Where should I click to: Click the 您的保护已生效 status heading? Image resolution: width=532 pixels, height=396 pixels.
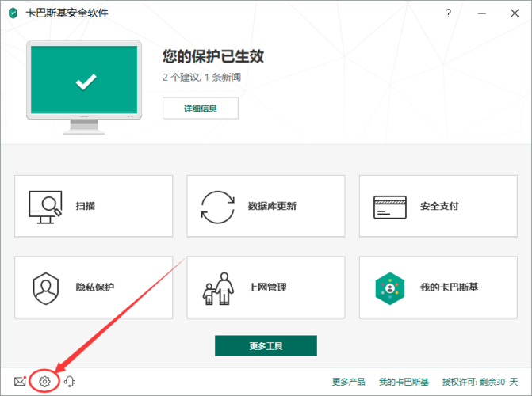tap(213, 56)
